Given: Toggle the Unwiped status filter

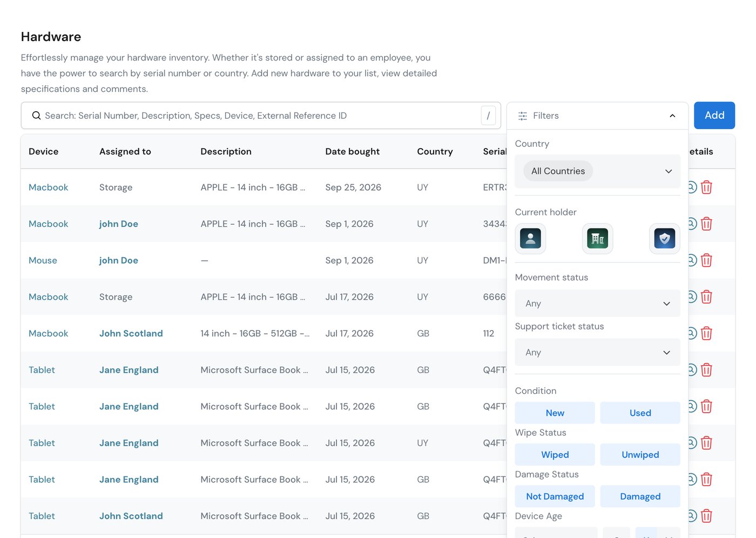Looking at the screenshot, I should (x=640, y=455).
